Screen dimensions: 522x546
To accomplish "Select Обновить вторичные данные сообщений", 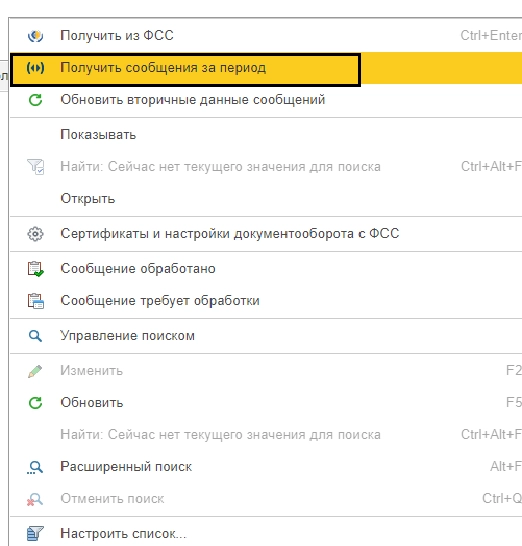I will pyautogui.click(x=266, y=100).
